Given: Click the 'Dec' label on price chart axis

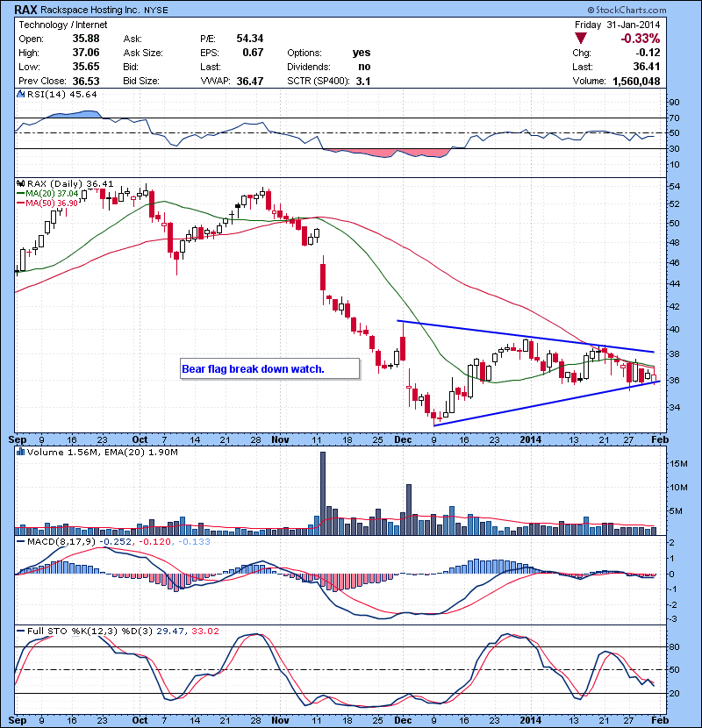Looking at the screenshot, I should (403, 439).
